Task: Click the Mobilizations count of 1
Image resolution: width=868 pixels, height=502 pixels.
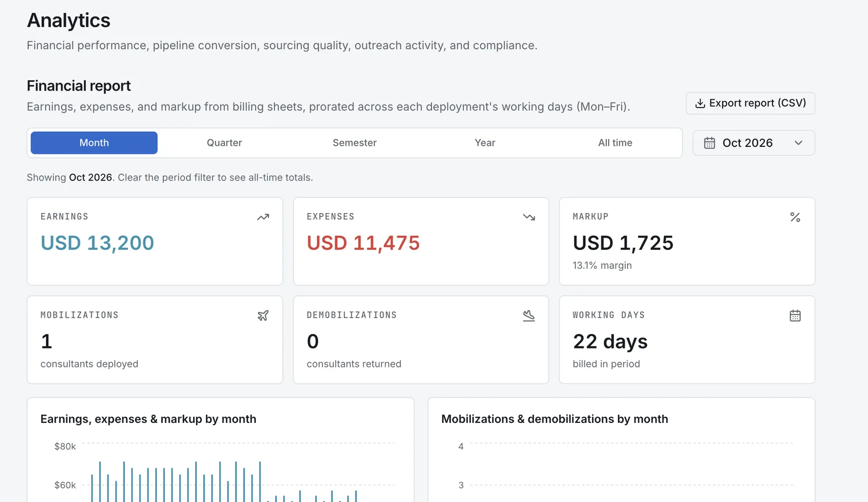Action: (x=47, y=342)
